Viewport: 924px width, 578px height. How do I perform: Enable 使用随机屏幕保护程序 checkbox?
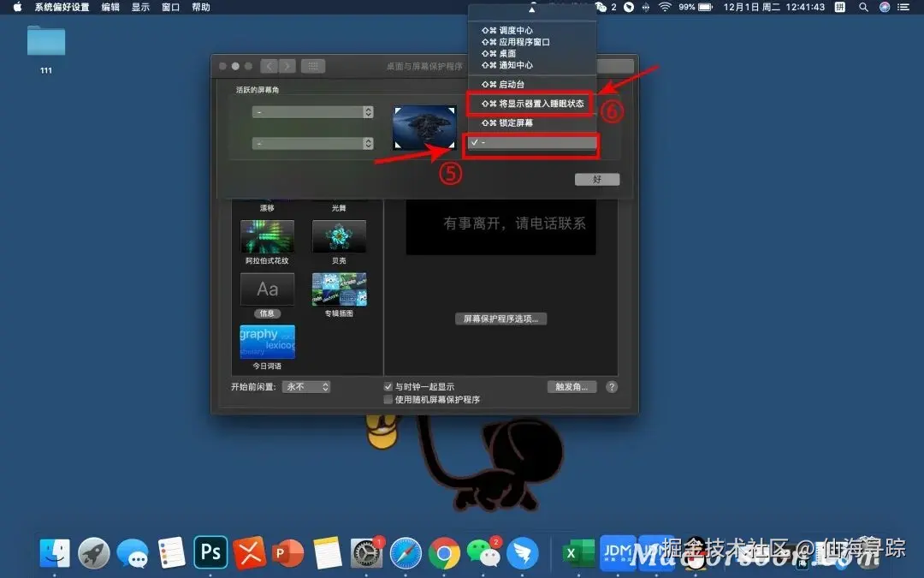pos(388,399)
